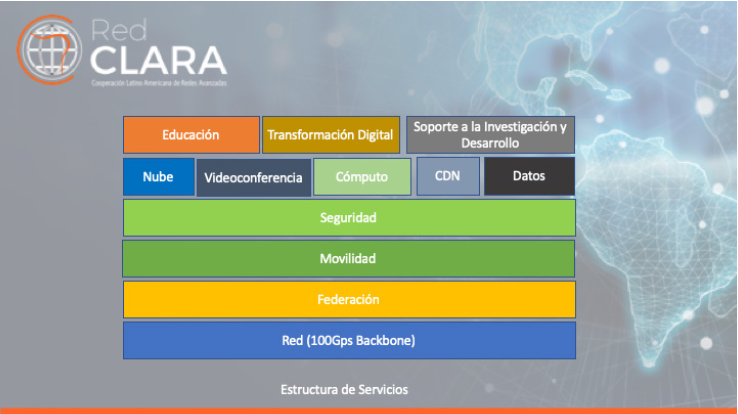Click the blue Nube service box
The image size is (738, 414).
[158, 177]
